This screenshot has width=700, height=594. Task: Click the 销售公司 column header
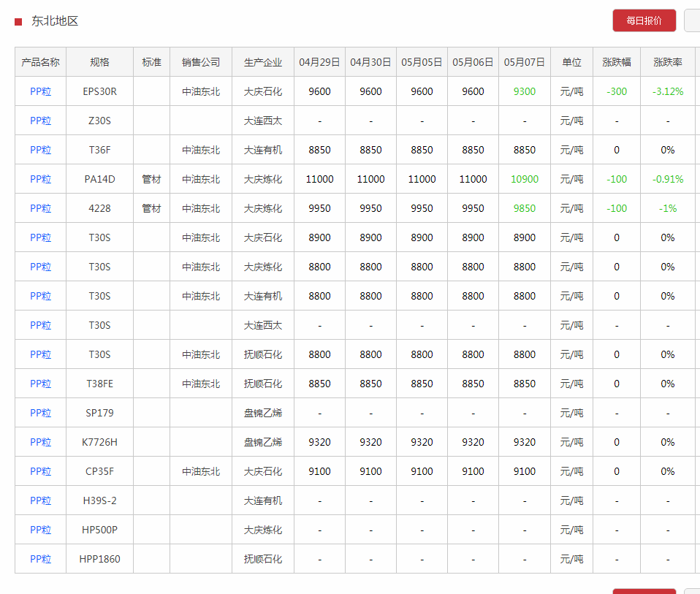click(x=201, y=62)
